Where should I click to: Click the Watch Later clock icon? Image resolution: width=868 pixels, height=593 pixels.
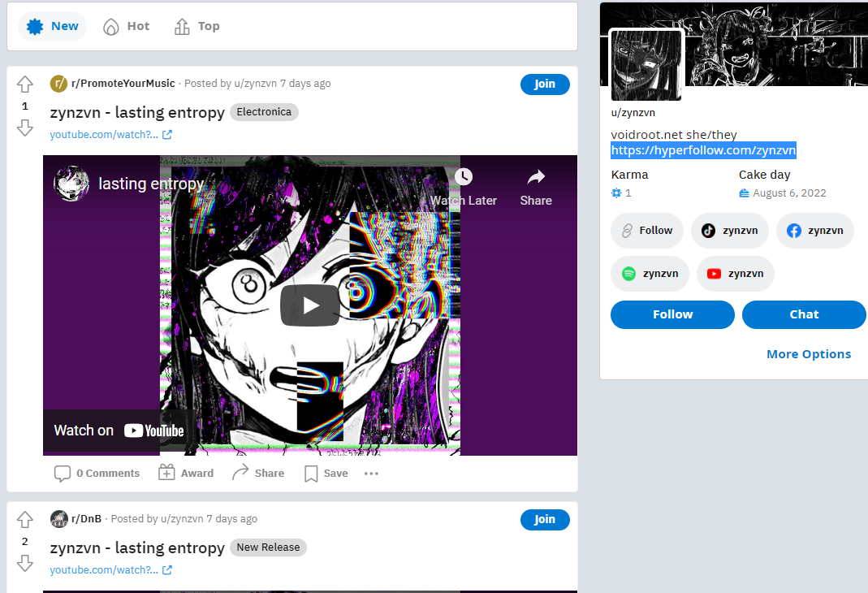coord(464,176)
